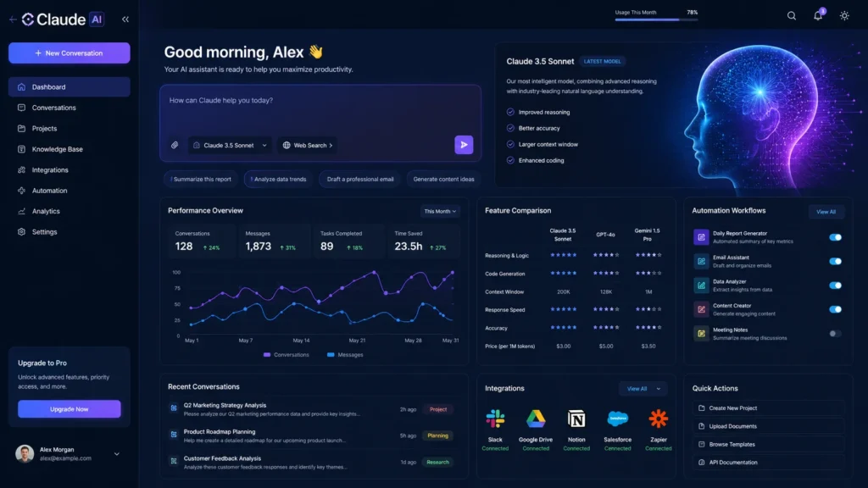This screenshot has width=868, height=488.
Task: Enable the Meeting Notes toggle
Action: pos(835,334)
